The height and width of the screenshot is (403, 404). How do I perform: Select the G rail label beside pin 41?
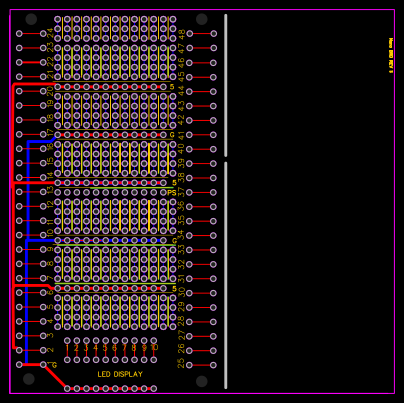172,135
